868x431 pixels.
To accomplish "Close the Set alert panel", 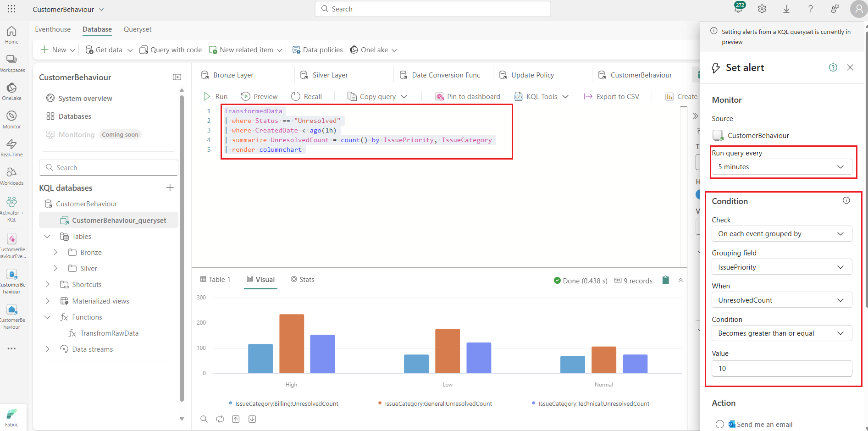I will point(850,67).
